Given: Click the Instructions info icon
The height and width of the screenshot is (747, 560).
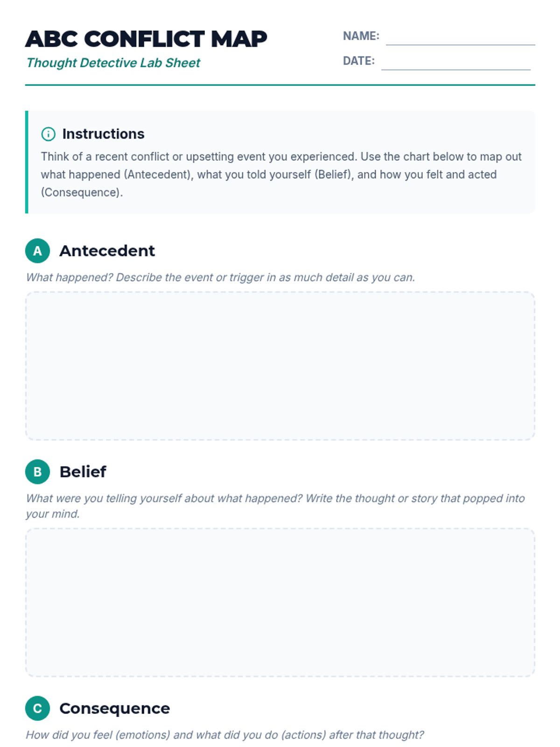Looking at the screenshot, I should (x=48, y=134).
